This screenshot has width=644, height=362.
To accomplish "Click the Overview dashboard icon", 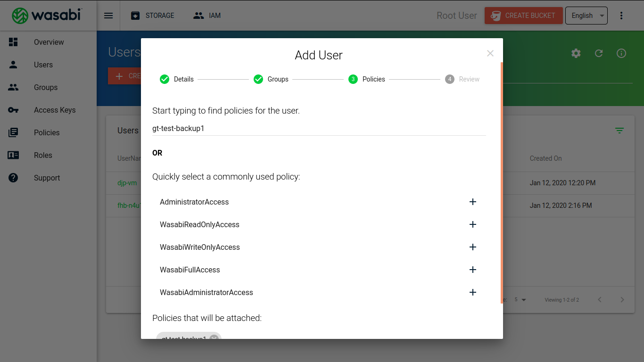I will [13, 42].
